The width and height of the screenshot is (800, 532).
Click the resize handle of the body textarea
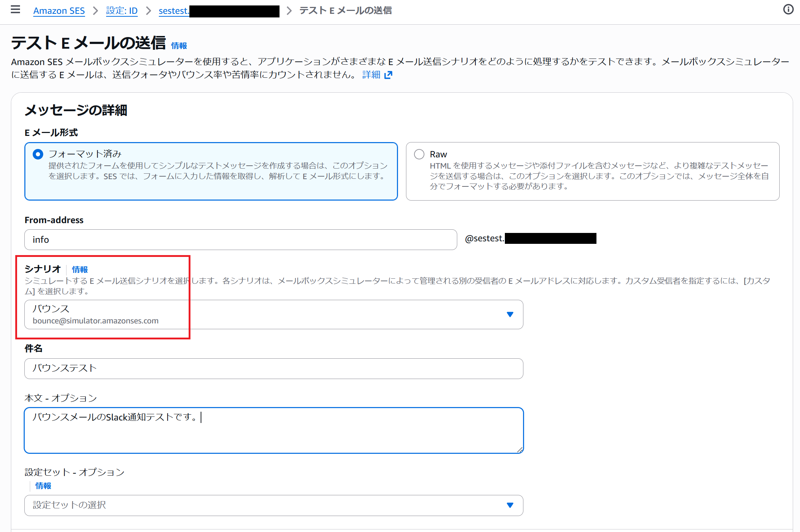[520, 450]
